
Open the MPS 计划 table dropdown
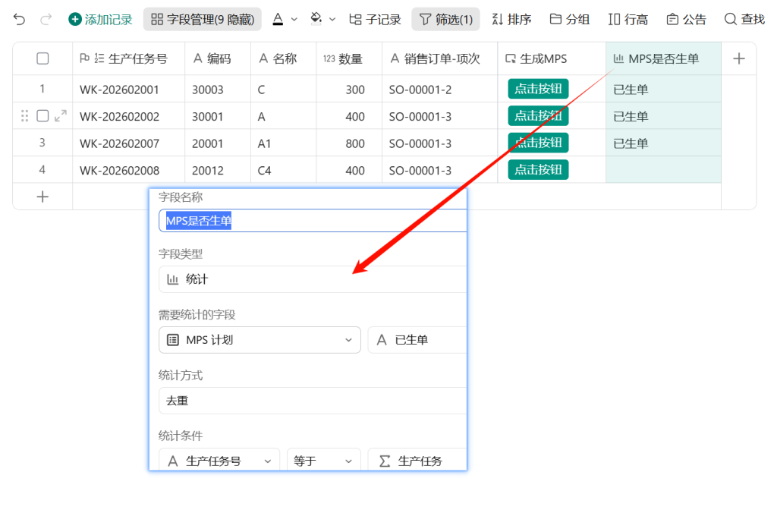(260, 340)
